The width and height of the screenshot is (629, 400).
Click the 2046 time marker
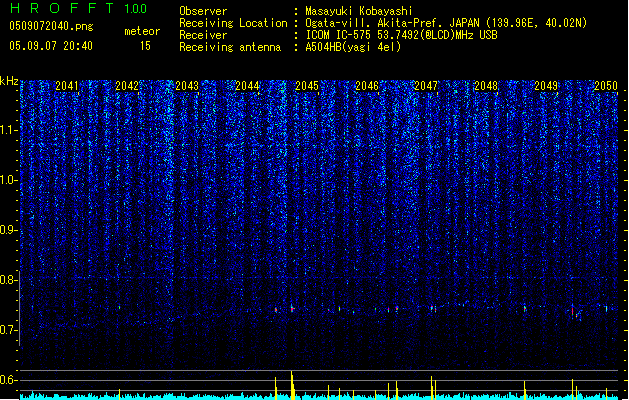point(367,86)
